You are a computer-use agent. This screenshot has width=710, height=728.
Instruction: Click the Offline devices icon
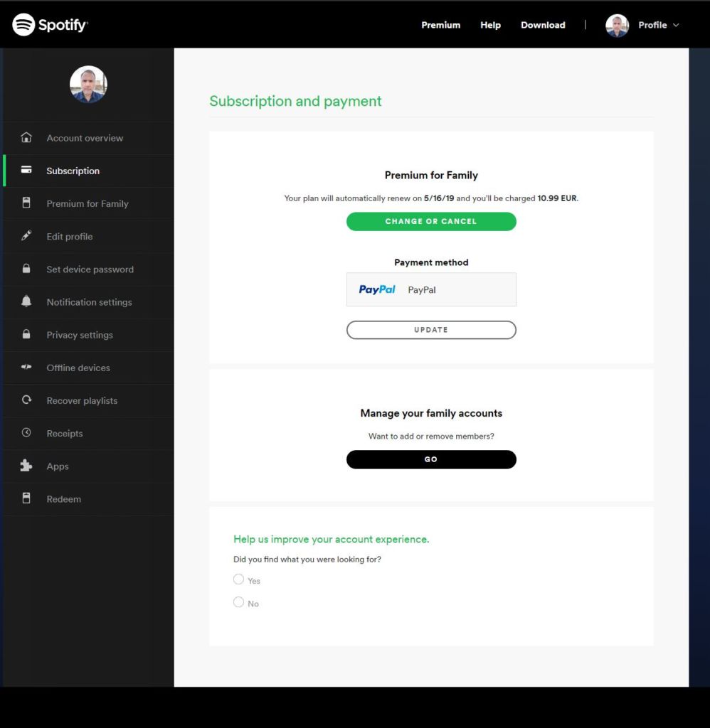point(26,367)
